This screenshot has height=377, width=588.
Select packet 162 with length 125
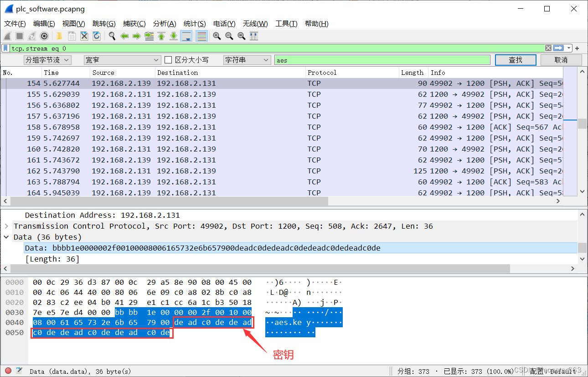pos(282,171)
